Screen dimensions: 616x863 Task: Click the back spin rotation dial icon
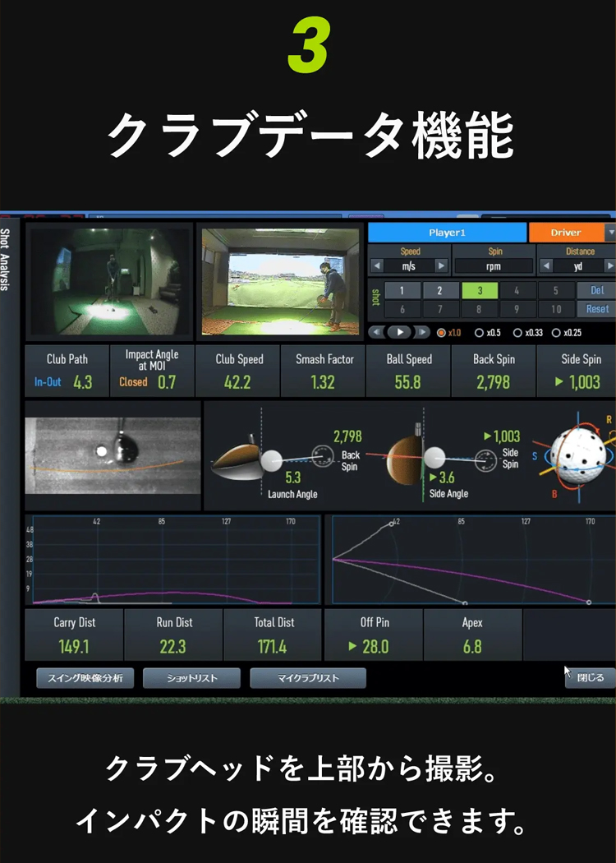[x=323, y=456]
